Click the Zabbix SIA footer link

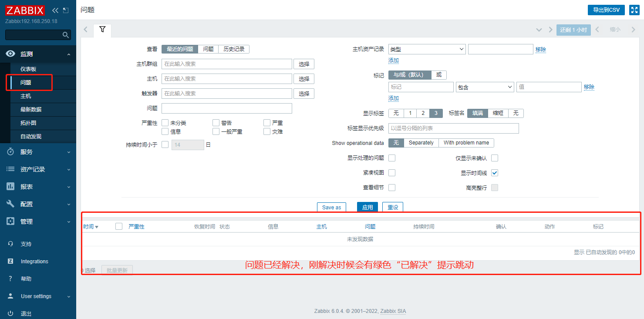click(393, 311)
